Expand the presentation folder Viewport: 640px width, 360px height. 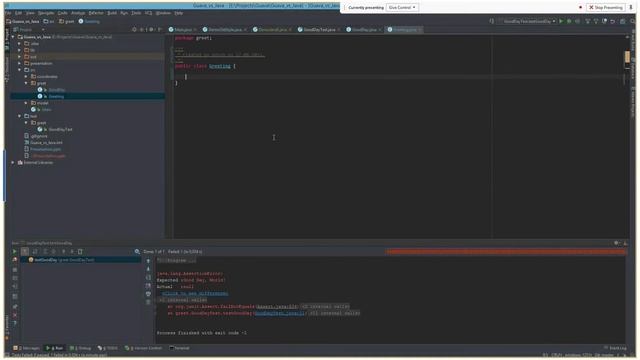[x=20, y=63]
